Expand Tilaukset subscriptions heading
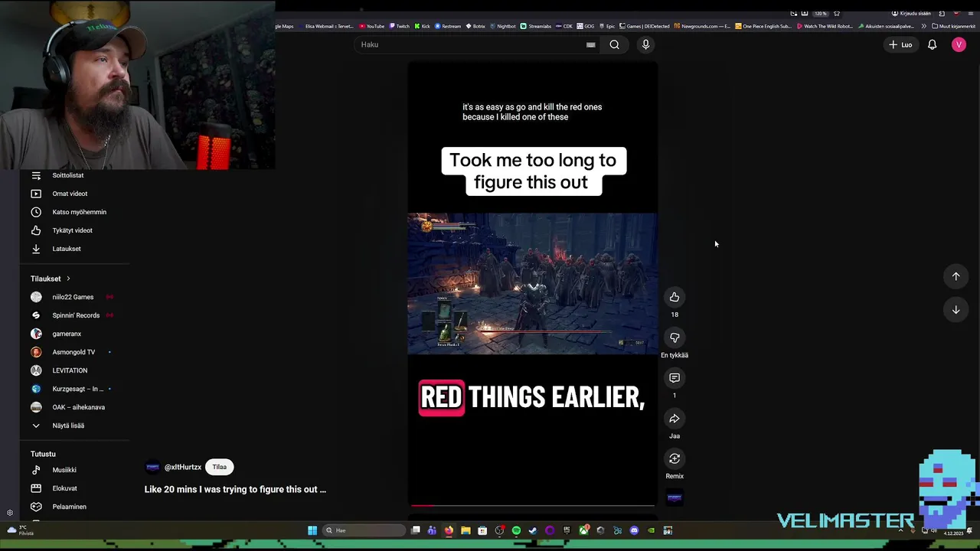Image resolution: width=980 pixels, height=551 pixels. pyautogui.click(x=51, y=279)
